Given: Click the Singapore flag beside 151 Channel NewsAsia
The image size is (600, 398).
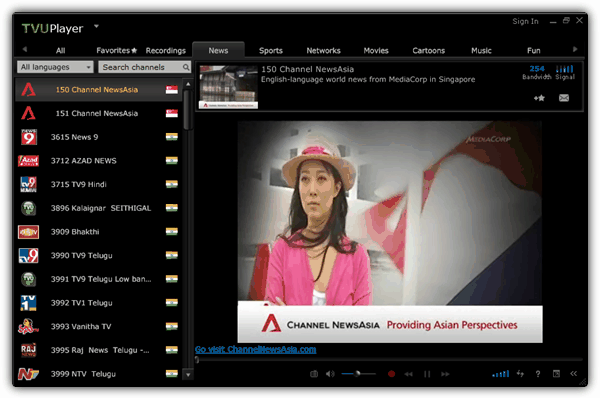Looking at the screenshot, I should coord(172,113).
